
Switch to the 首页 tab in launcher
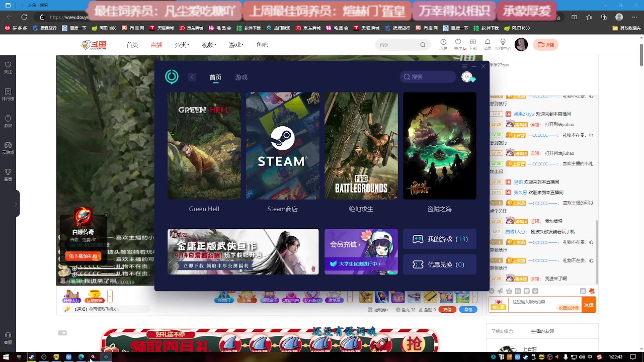[x=215, y=77]
